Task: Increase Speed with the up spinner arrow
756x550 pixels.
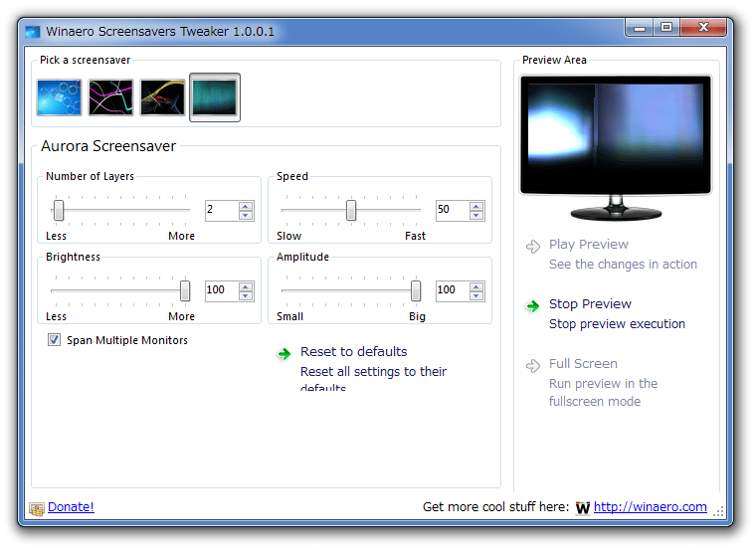Action: pos(476,206)
